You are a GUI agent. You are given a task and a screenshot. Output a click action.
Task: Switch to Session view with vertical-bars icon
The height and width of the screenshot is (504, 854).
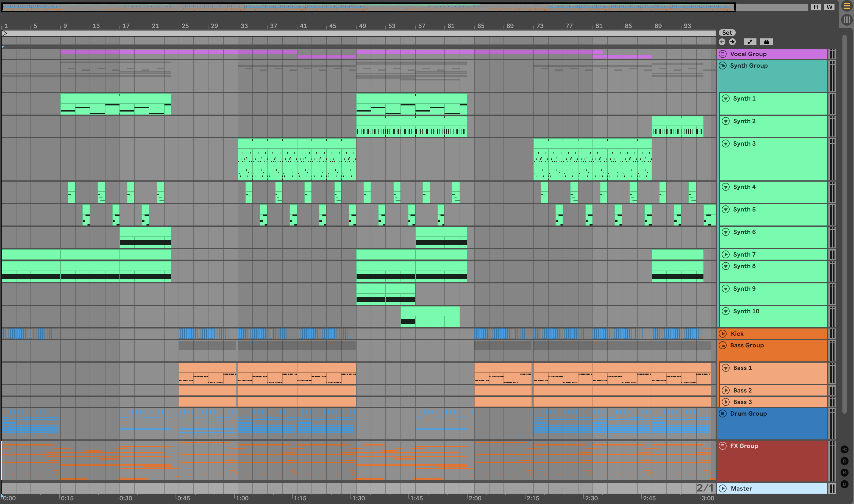point(846,20)
